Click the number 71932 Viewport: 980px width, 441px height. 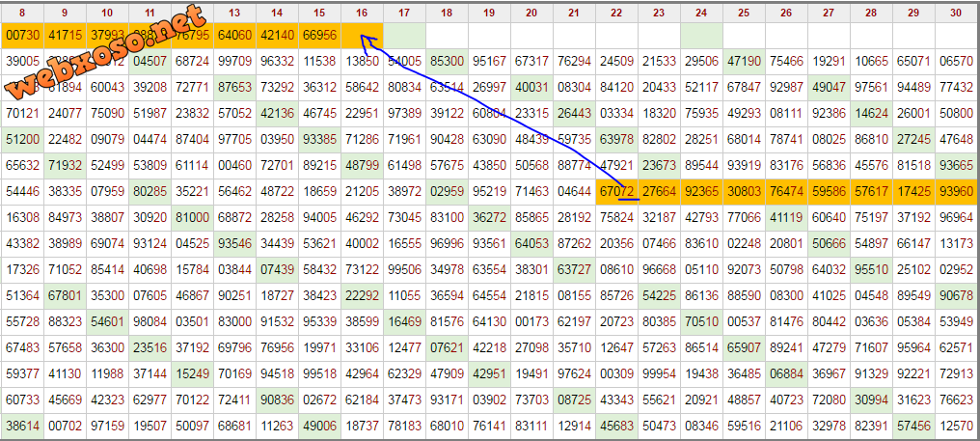[x=65, y=166]
